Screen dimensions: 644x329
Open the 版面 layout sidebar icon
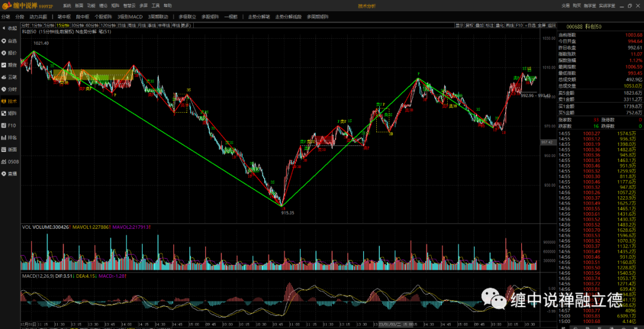click(x=9, y=150)
